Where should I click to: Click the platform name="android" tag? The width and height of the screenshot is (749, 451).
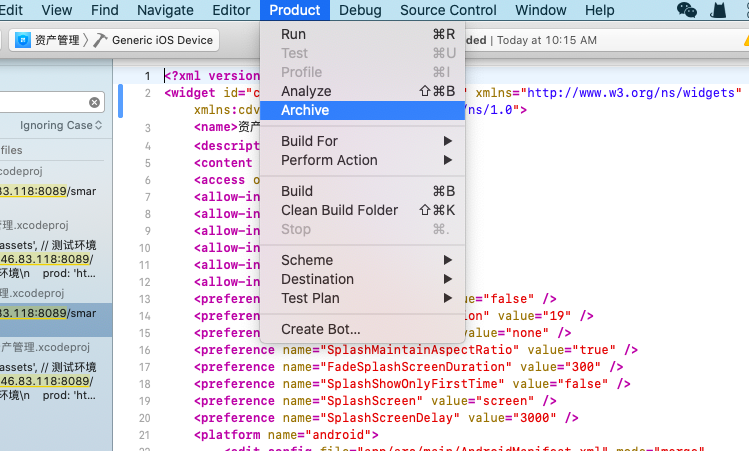[286, 435]
